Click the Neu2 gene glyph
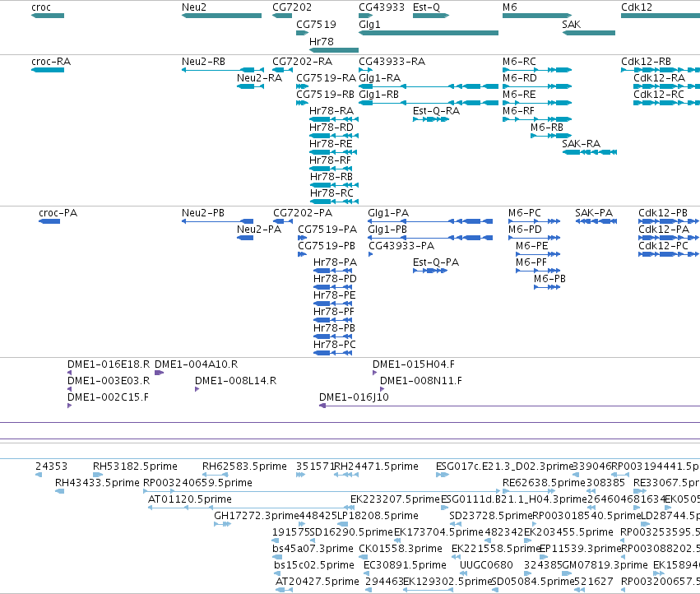This screenshot has height=594, width=700. (221, 16)
